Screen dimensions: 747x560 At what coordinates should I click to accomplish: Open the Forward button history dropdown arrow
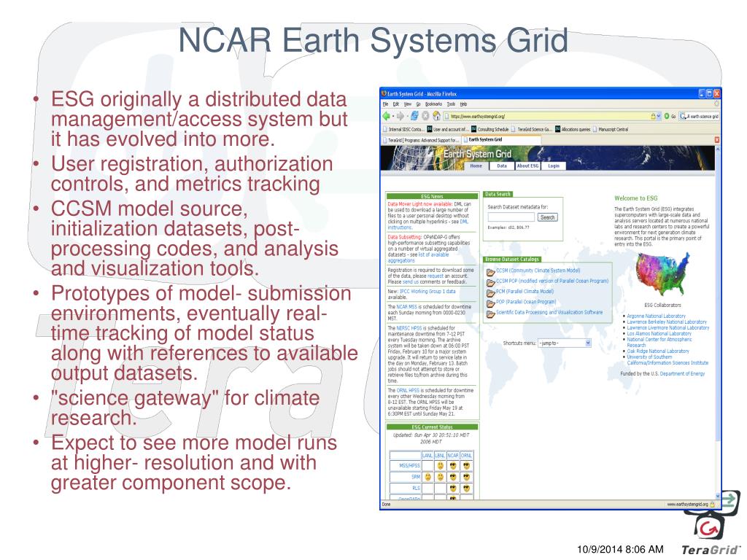point(406,116)
